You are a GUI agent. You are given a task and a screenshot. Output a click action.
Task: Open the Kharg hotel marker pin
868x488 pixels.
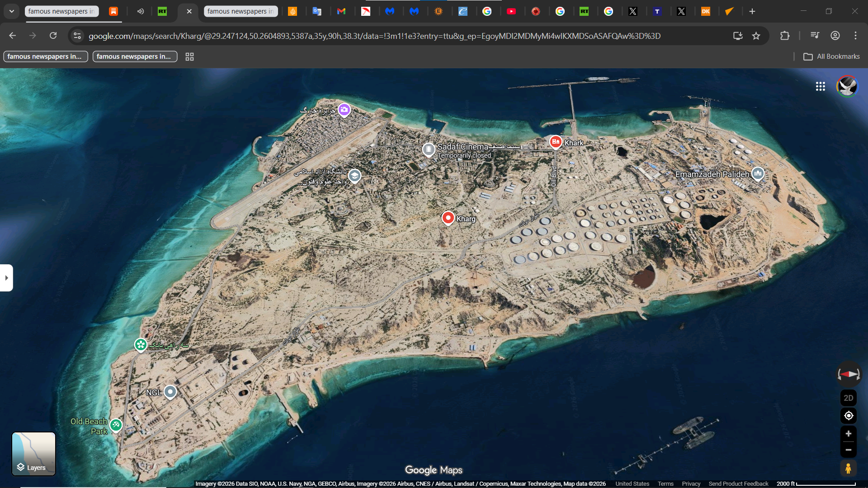coord(555,142)
